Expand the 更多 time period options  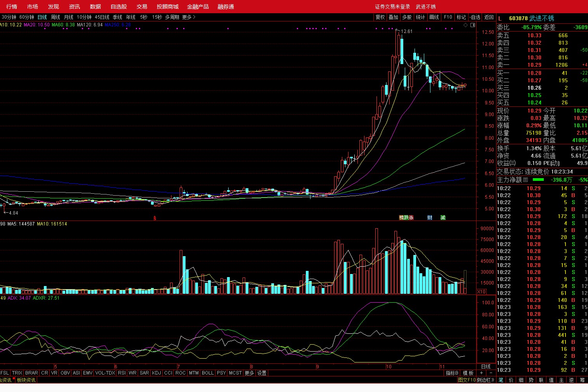click(x=189, y=17)
